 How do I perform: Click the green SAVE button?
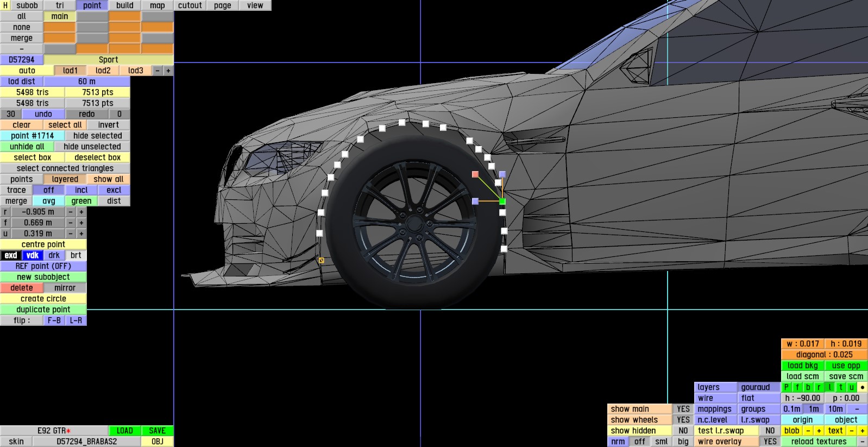[x=158, y=431]
